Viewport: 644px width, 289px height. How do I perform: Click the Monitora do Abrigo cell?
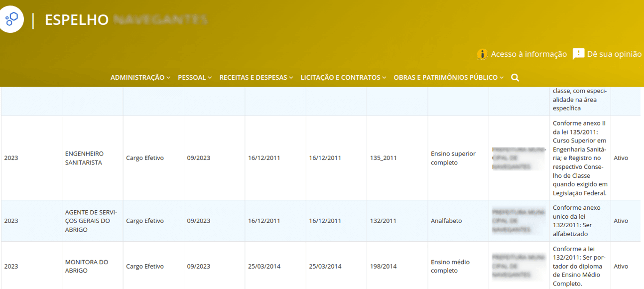click(x=87, y=266)
